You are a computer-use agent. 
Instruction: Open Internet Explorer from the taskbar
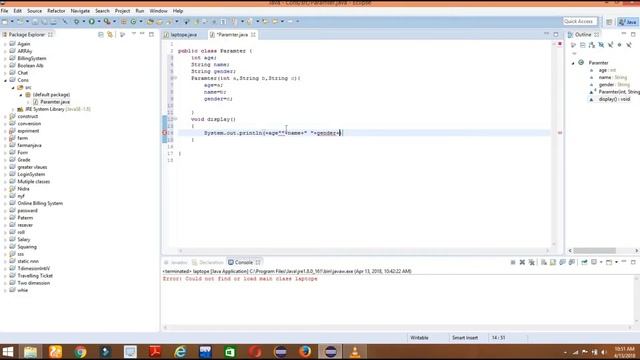coord(180,352)
